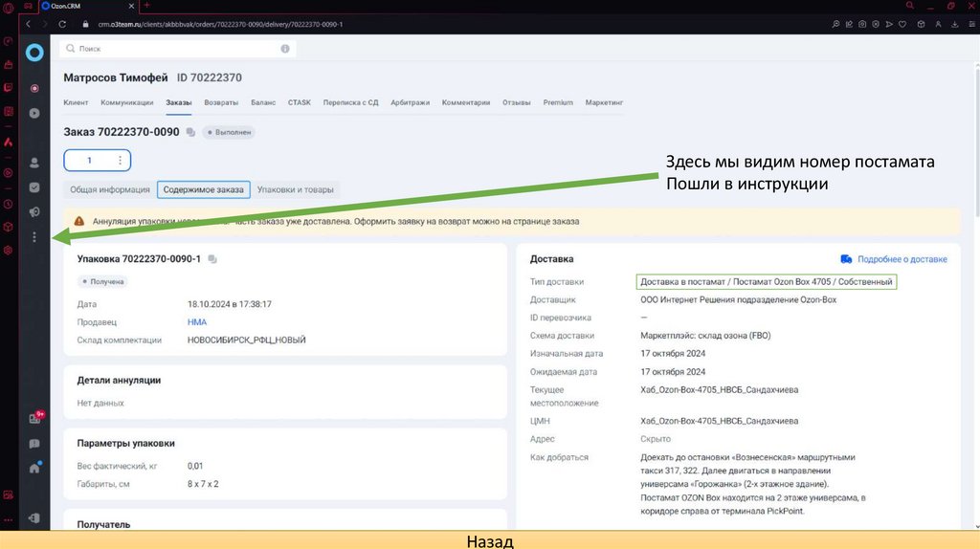Click the date 18.10.2024 в 17:38:17
Image resolution: width=980 pixels, height=549 pixels.
point(230,304)
